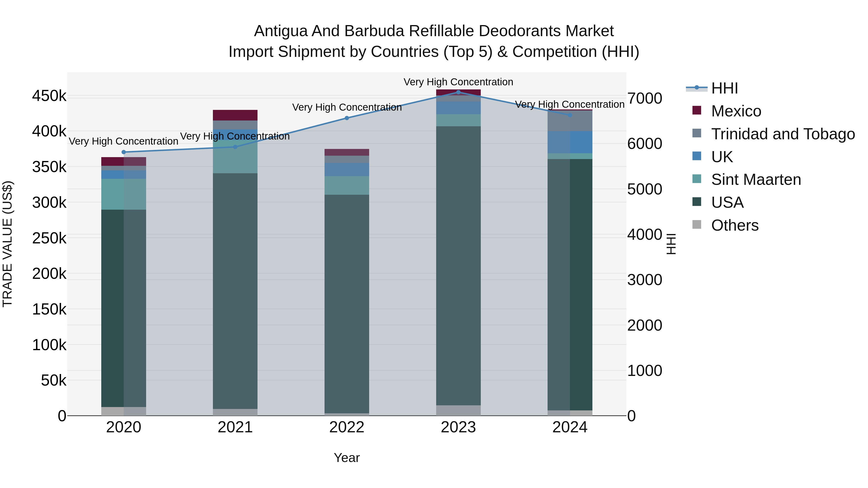Screen dimensions: 868x488
Task: Click the chart title text
Action: [434, 41]
